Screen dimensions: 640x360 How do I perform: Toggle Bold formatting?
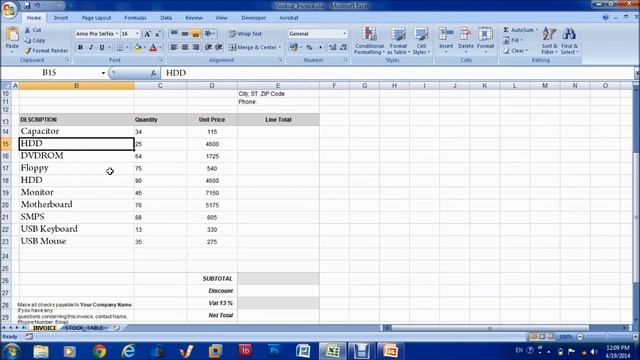coord(80,47)
